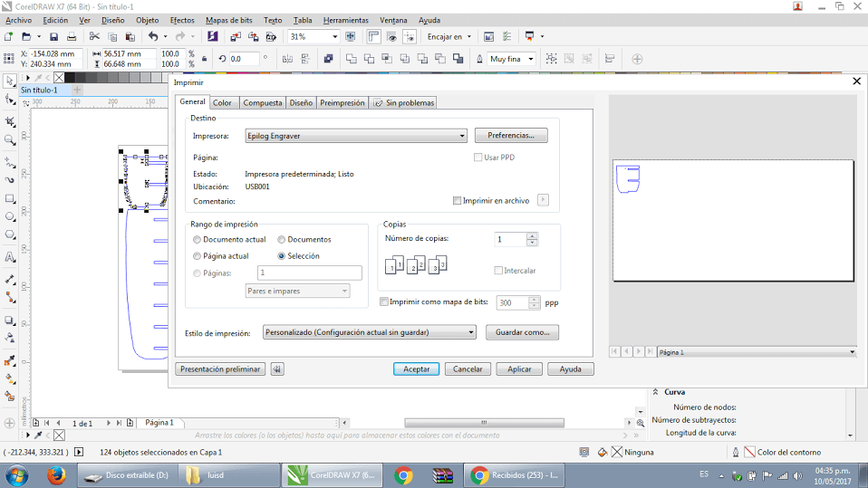Viewport: 868px width, 488px height.
Task: Select the Rectangle tool
Action: [x=9, y=198]
